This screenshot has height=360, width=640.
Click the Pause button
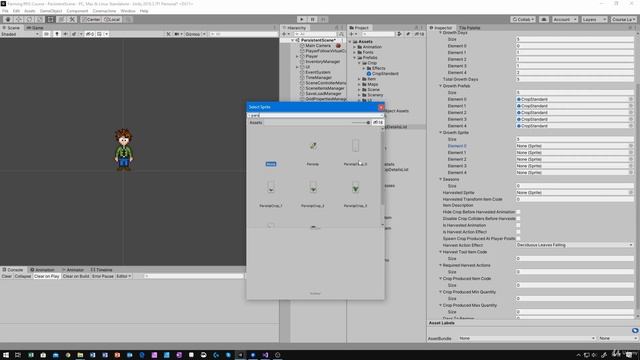[x=312, y=20]
